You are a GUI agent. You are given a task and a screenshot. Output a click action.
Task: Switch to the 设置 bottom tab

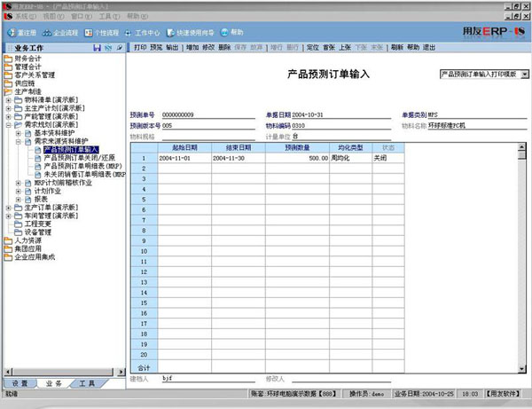(20, 383)
